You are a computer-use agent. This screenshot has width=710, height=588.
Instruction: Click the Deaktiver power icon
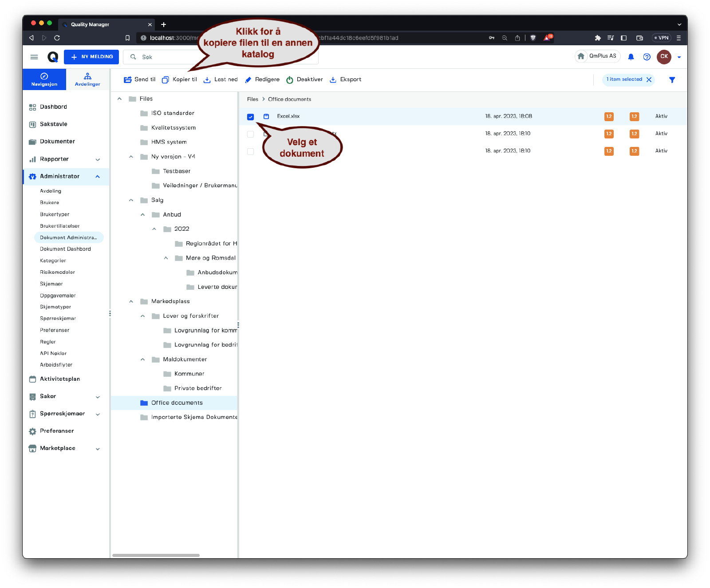(x=290, y=80)
